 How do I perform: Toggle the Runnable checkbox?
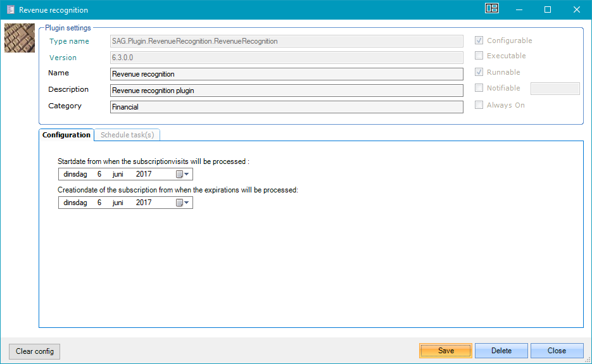479,72
